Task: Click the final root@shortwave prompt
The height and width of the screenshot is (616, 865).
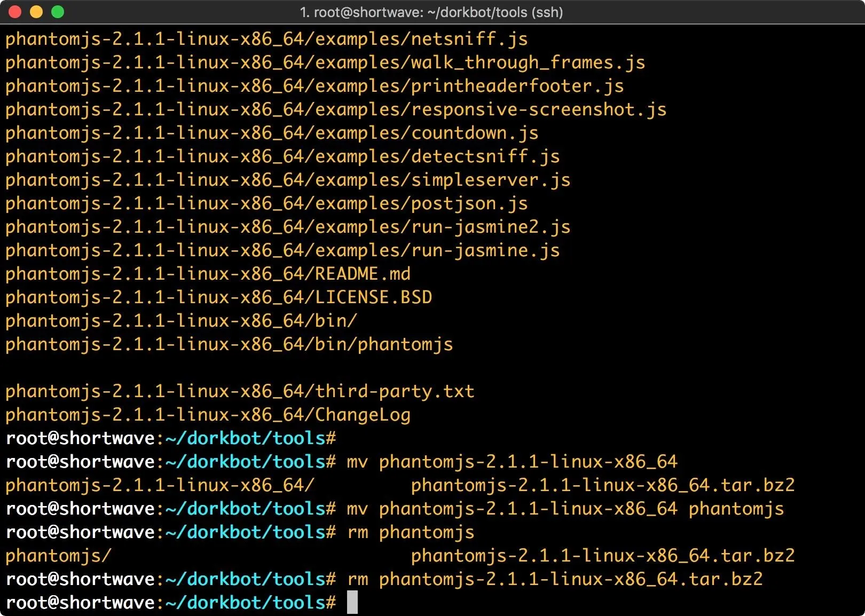Action: tap(171, 603)
